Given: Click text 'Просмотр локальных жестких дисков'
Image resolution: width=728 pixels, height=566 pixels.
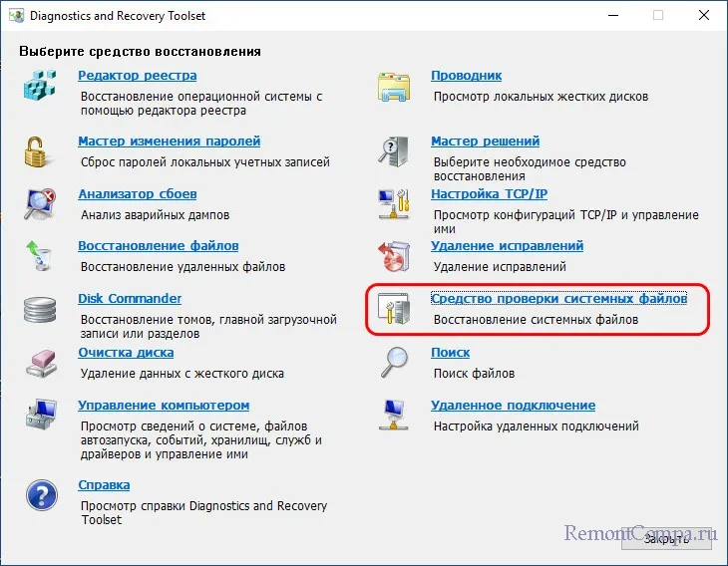Looking at the screenshot, I should pos(541,97).
